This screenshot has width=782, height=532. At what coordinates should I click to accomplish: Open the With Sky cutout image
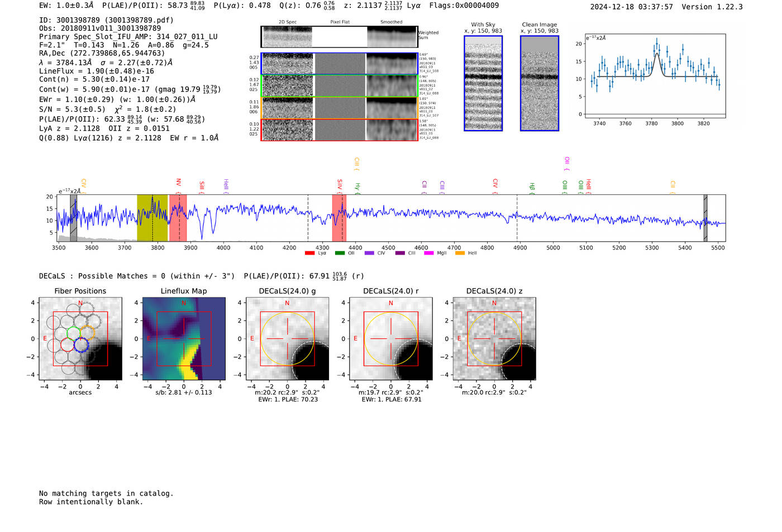coord(483,83)
